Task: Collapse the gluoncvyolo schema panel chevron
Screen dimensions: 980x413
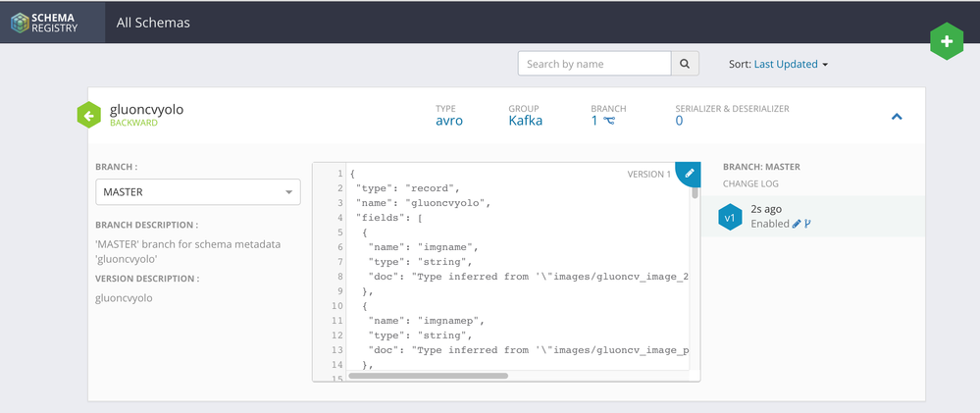Action: pyautogui.click(x=897, y=117)
